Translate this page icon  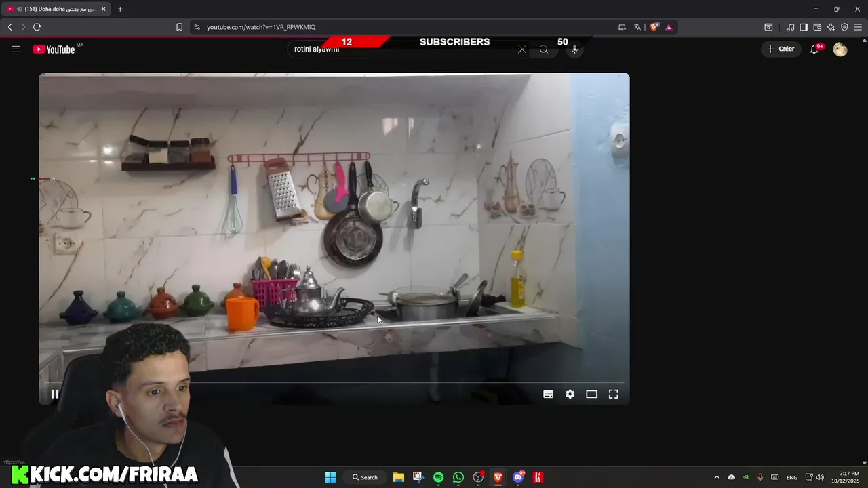tap(637, 27)
